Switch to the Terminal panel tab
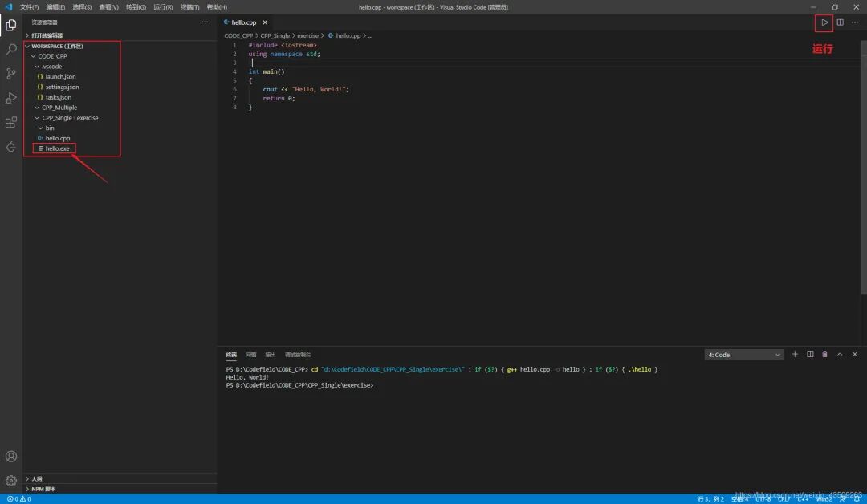This screenshot has width=867, height=504. 231,355
